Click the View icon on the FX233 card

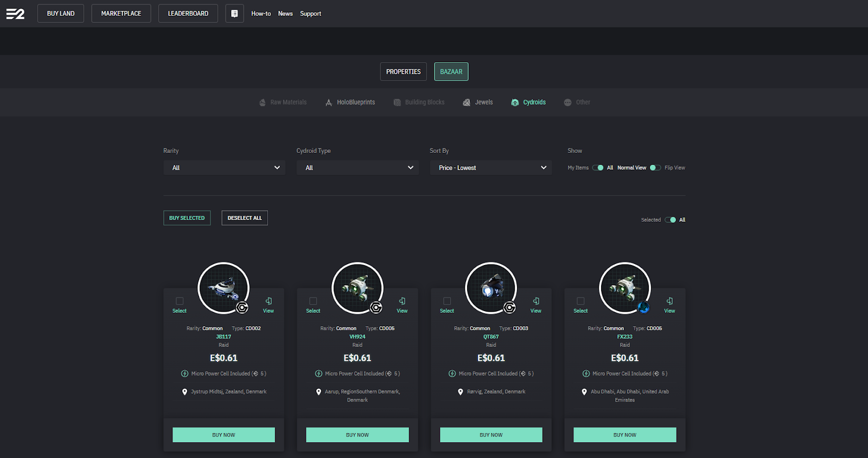(669, 301)
